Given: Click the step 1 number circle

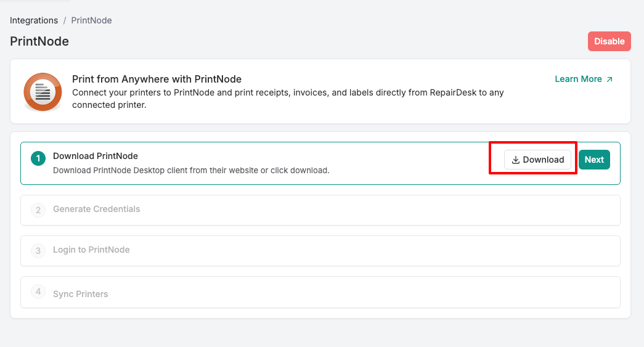Looking at the screenshot, I should (x=38, y=159).
